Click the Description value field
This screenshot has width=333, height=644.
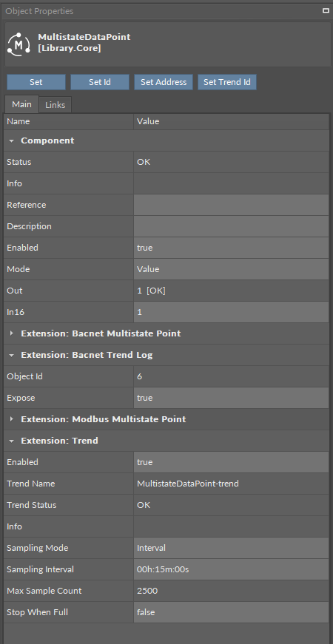coord(231,226)
